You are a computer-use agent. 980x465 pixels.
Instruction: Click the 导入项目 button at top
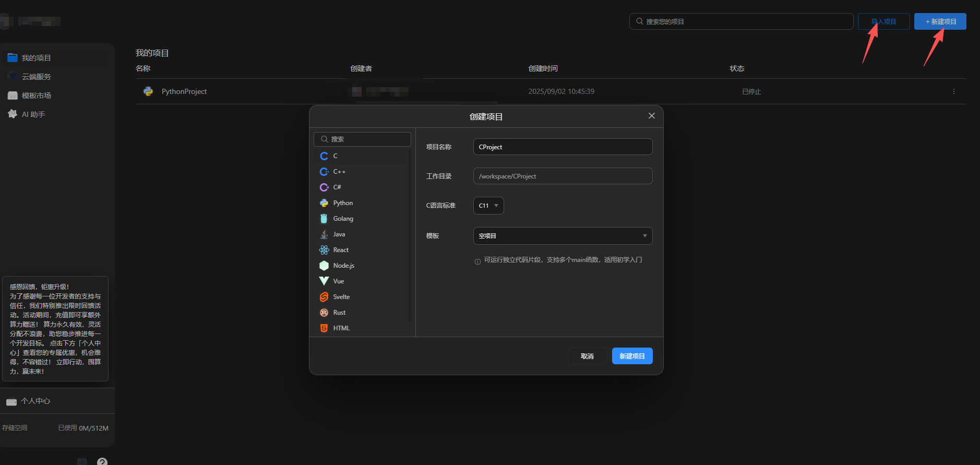(x=883, y=21)
